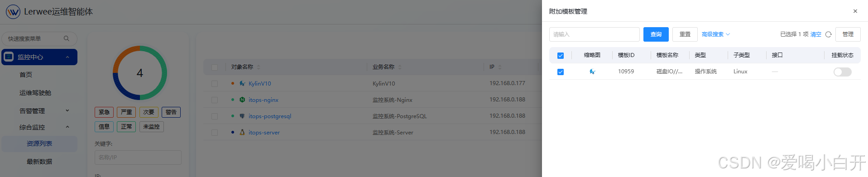Screen dimensions: 868x177
Task: Click the 管理 button
Action: [848, 34]
